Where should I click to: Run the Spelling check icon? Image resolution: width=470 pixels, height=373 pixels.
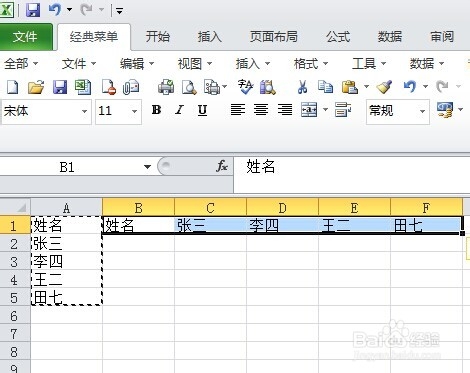pos(245,87)
